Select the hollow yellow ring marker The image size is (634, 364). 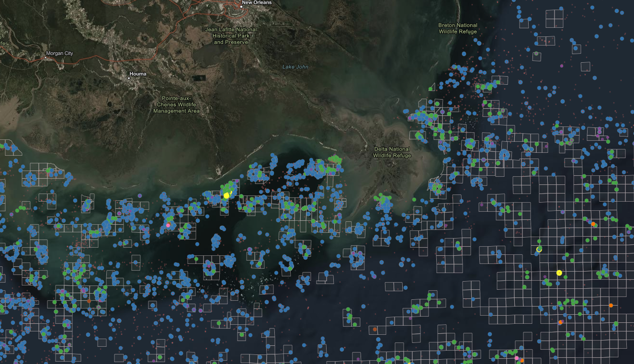click(539, 249)
